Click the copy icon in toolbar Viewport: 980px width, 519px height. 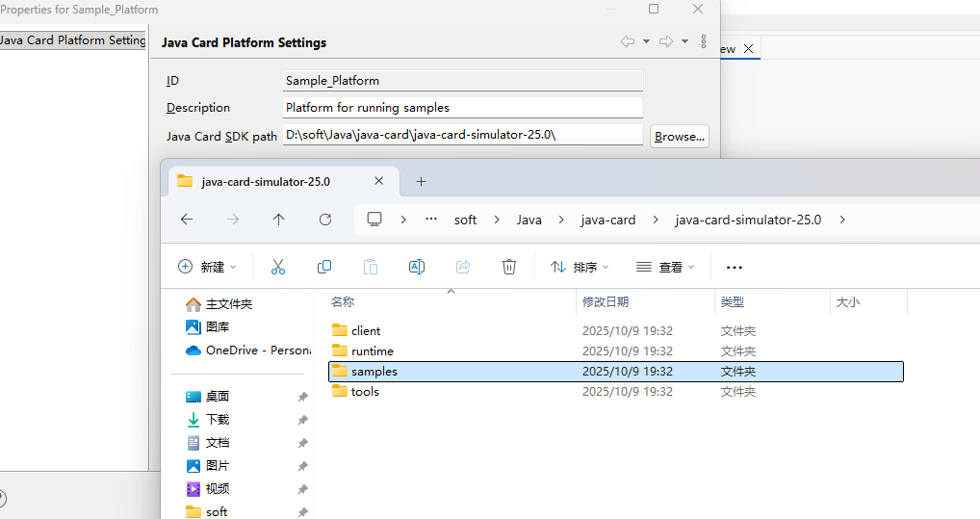[324, 267]
